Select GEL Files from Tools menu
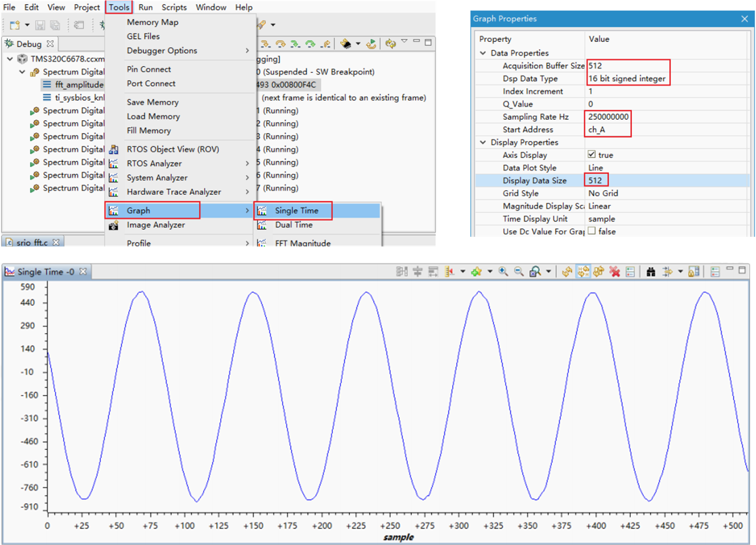This screenshot has width=756, height=545. point(143,37)
